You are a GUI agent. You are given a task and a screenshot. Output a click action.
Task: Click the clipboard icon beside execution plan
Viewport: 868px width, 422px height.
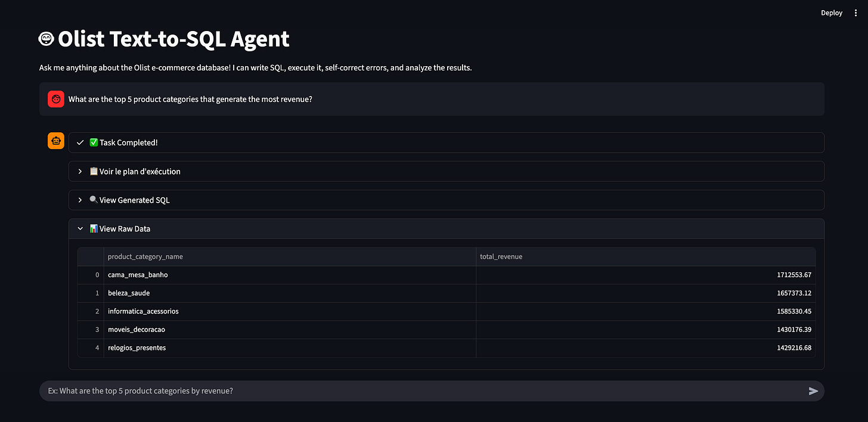coord(94,171)
